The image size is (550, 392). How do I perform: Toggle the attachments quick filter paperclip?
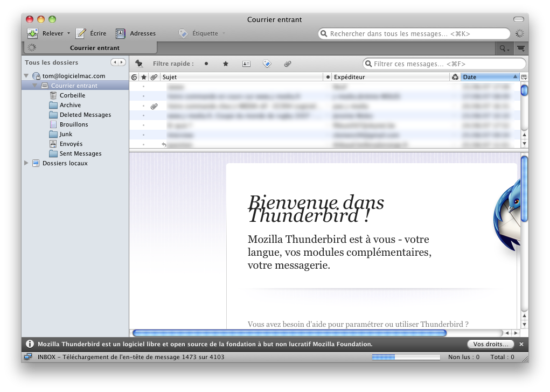(x=288, y=64)
